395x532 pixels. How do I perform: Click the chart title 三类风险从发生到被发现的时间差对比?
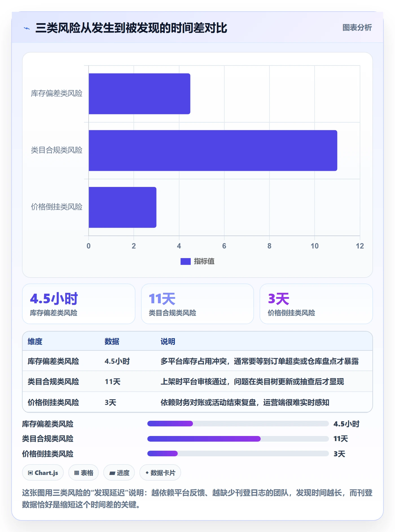coord(131,28)
